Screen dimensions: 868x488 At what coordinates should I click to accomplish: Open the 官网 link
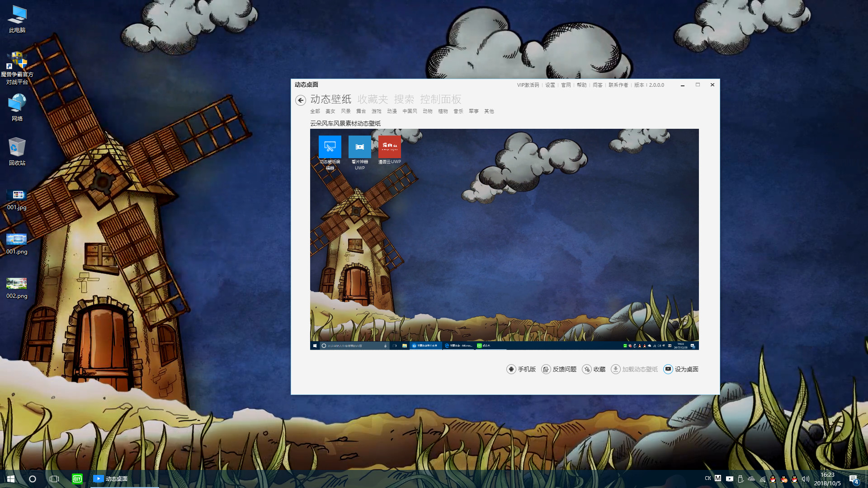566,85
